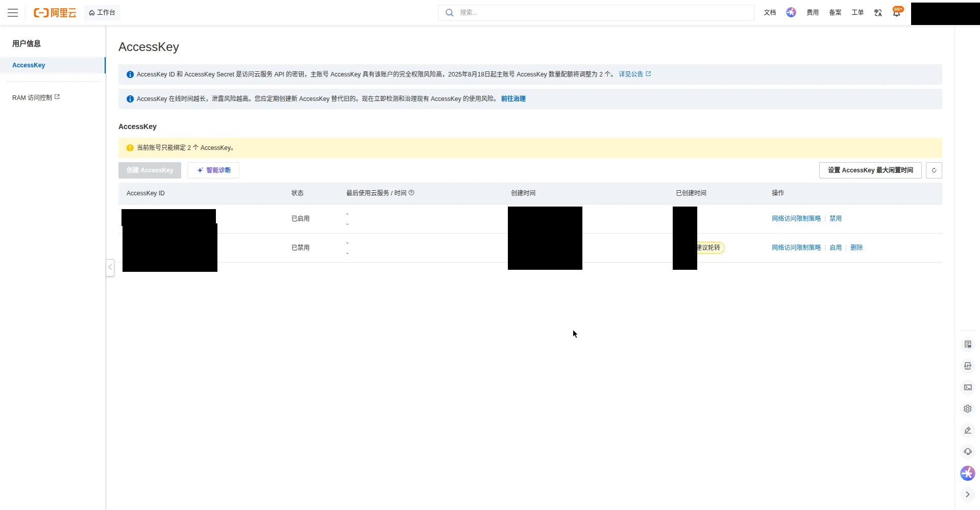The width and height of the screenshot is (980, 510).
Task: Click the 建议轮转 tag
Action: click(710, 247)
